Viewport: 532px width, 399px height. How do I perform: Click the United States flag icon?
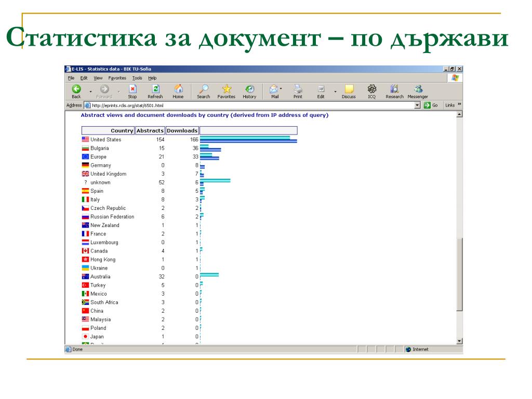pos(85,139)
